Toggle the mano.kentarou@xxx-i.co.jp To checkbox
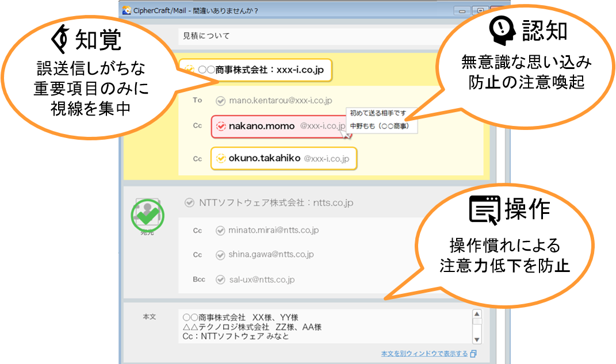This screenshot has width=616, height=364. click(220, 101)
